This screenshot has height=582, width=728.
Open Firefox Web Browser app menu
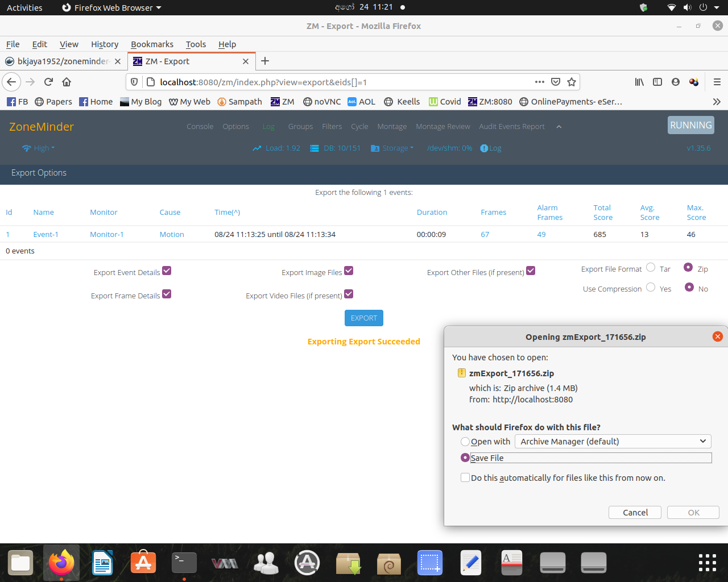(x=111, y=7)
